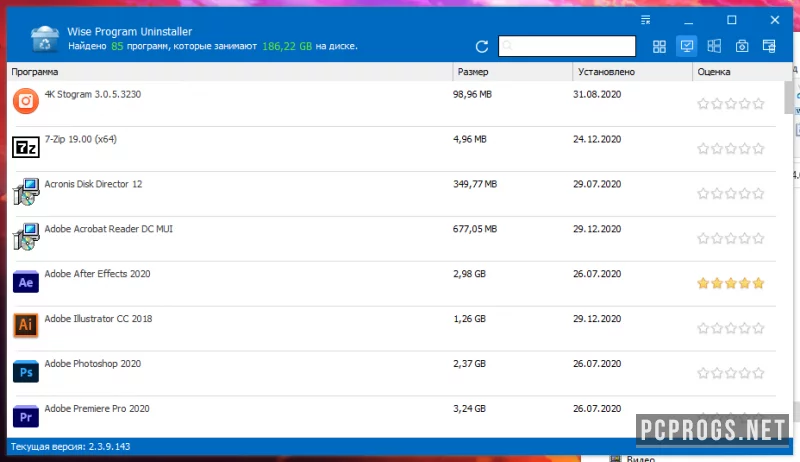Sort by the Размер column header
The height and width of the screenshot is (462, 800).
(x=512, y=72)
